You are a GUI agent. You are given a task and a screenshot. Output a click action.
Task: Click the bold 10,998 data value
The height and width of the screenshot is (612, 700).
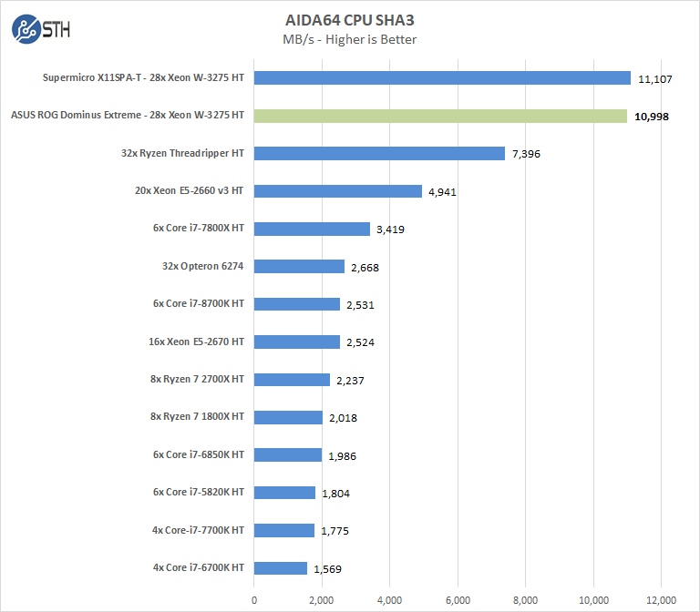tap(652, 117)
